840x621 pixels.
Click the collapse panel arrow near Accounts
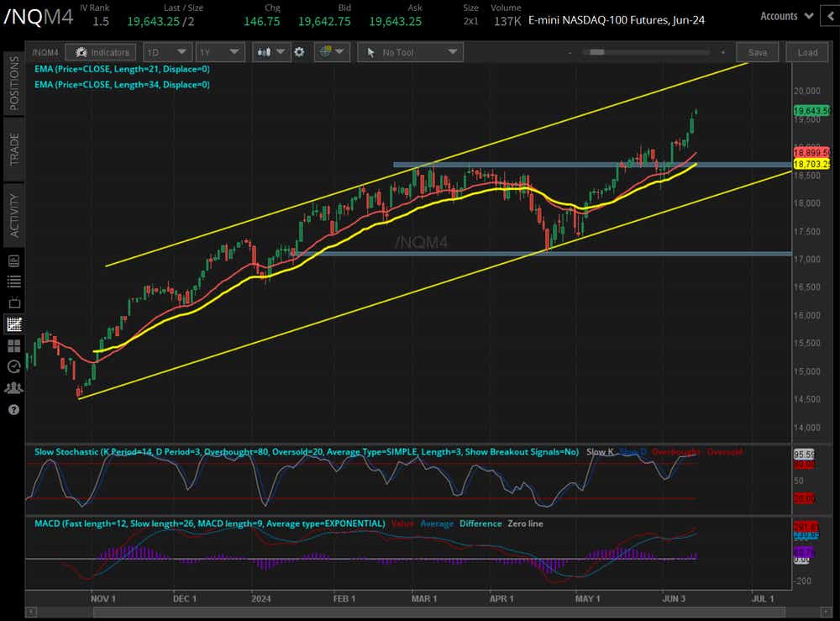coord(831,16)
